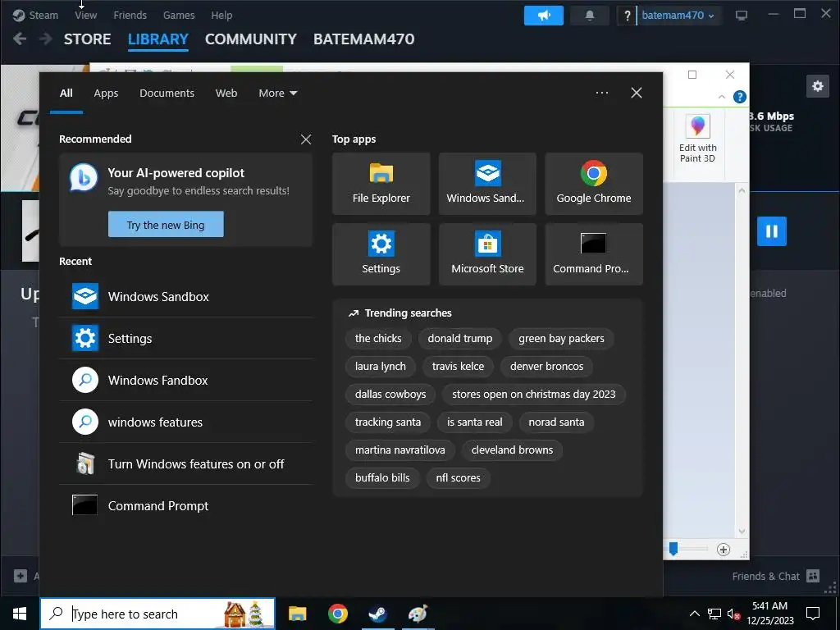Image resolution: width=840 pixels, height=630 pixels.
Task: Open Steam downloads settings gear
Action: (x=818, y=86)
